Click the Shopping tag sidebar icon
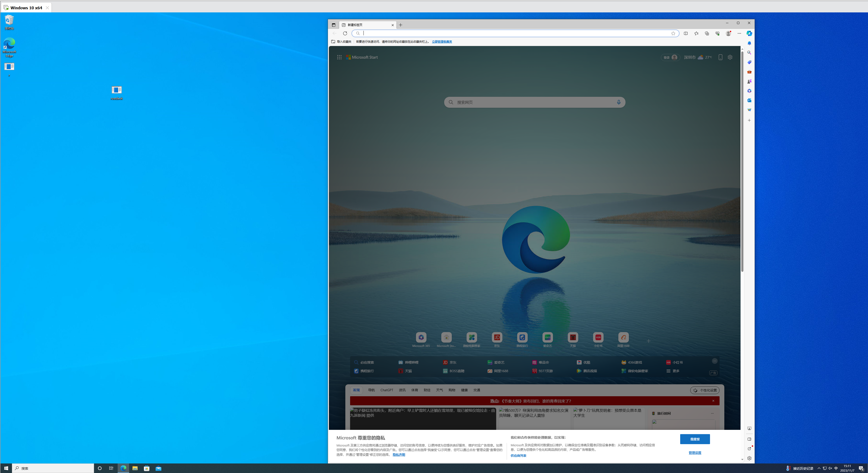Screen dimensions: 868x473 click(x=749, y=62)
